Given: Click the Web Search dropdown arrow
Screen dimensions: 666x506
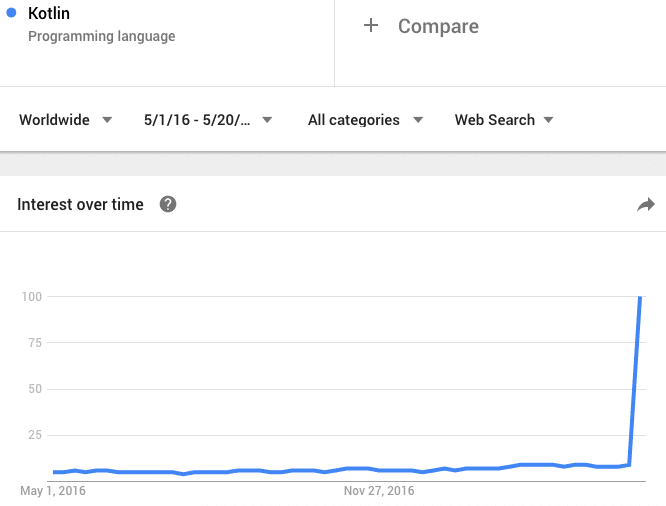Looking at the screenshot, I should click(548, 120).
